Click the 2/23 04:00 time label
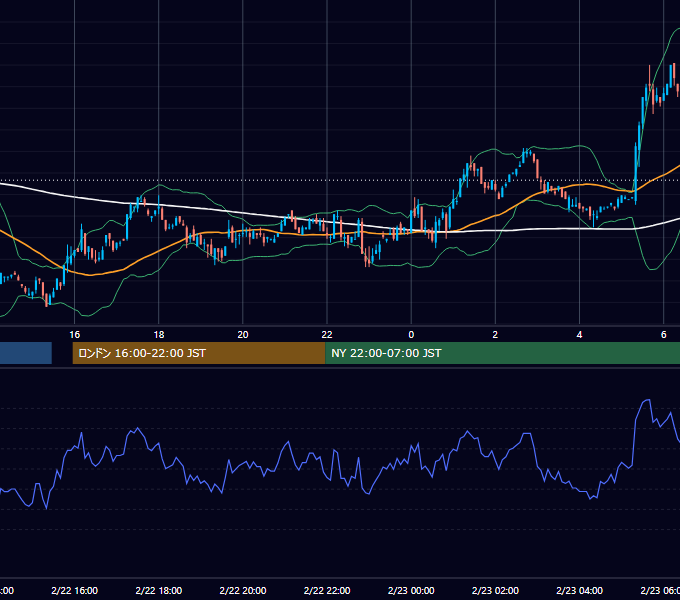The width and height of the screenshot is (680, 600). (579, 590)
